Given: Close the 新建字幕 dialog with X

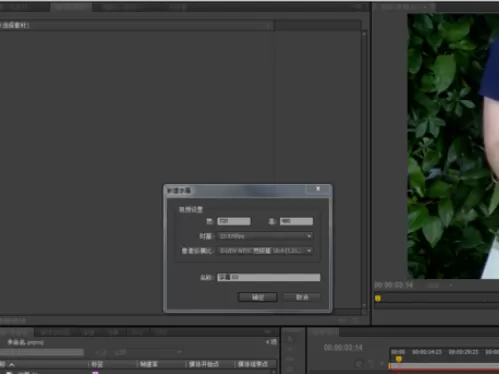Looking at the screenshot, I should coord(318,189).
